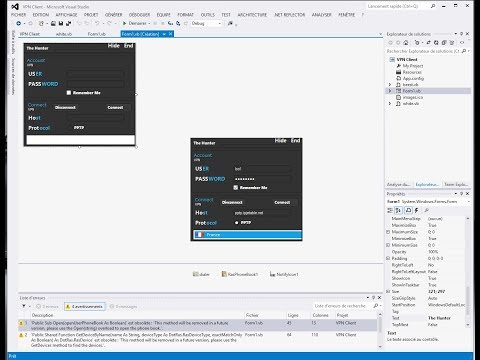
Task: Open the OUTILS menu
Action: click(x=208, y=15)
